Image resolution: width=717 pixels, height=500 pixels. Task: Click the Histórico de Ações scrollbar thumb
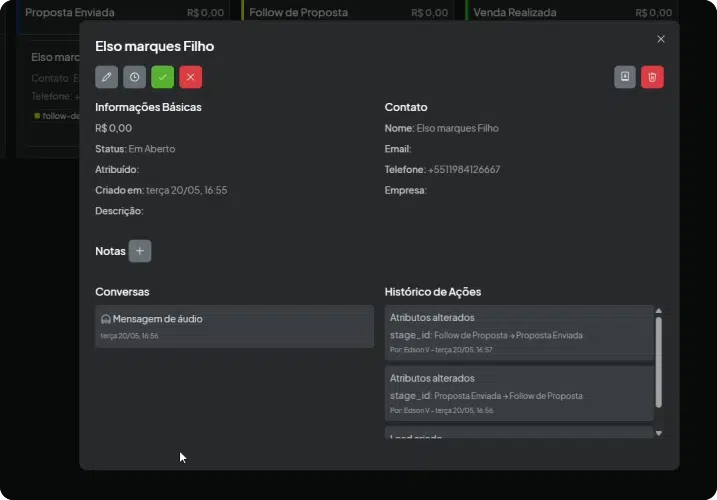pyautogui.click(x=658, y=362)
